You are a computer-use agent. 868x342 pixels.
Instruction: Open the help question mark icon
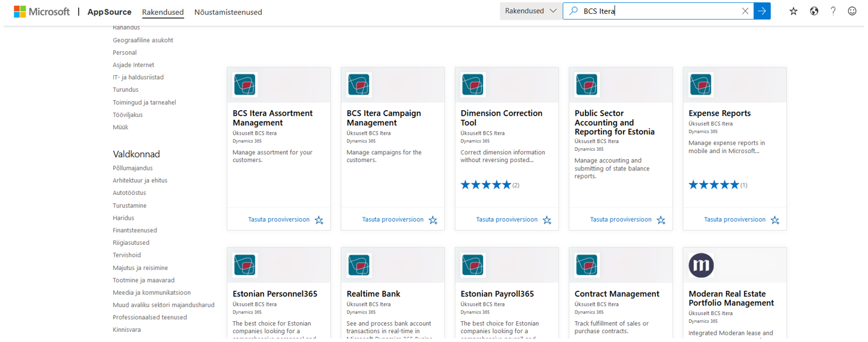click(x=833, y=11)
